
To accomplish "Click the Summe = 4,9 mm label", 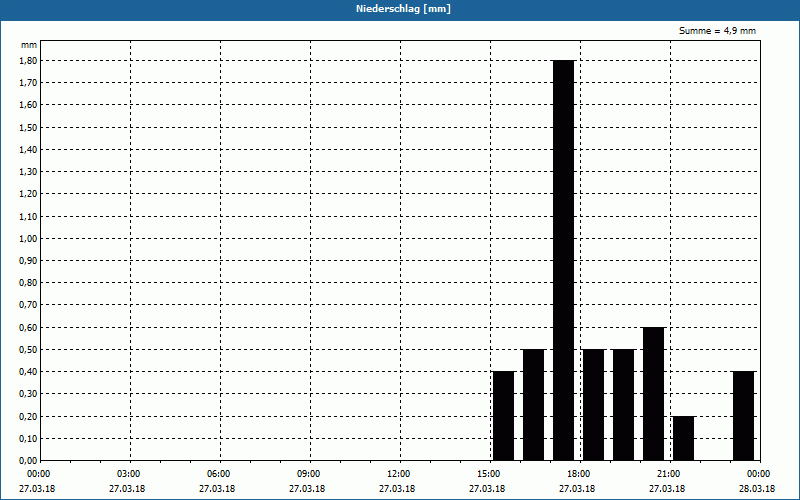I will pos(717,31).
